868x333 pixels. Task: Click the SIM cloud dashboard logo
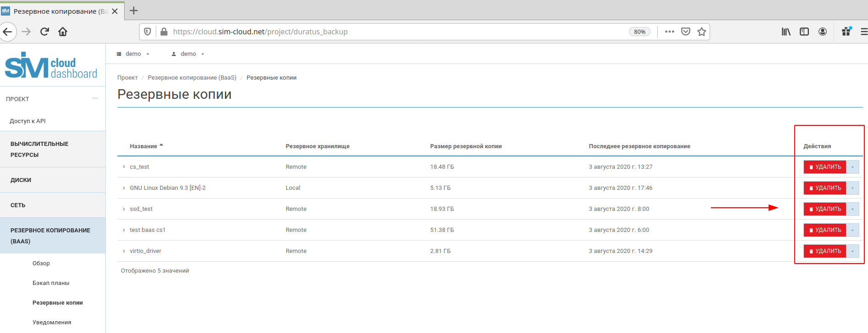pos(51,66)
